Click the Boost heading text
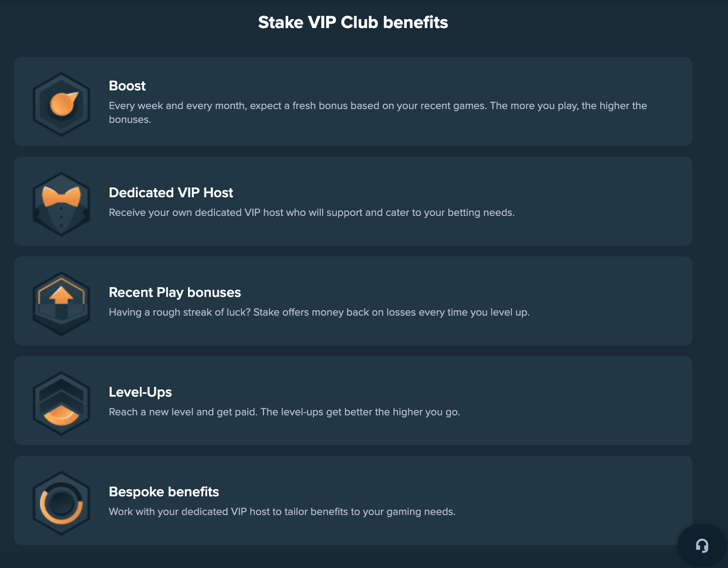 click(x=127, y=85)
